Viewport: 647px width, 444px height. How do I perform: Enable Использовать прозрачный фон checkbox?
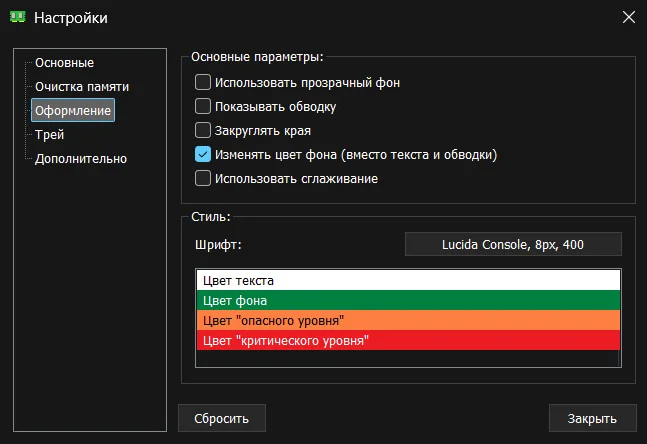(x=203, y=82)
